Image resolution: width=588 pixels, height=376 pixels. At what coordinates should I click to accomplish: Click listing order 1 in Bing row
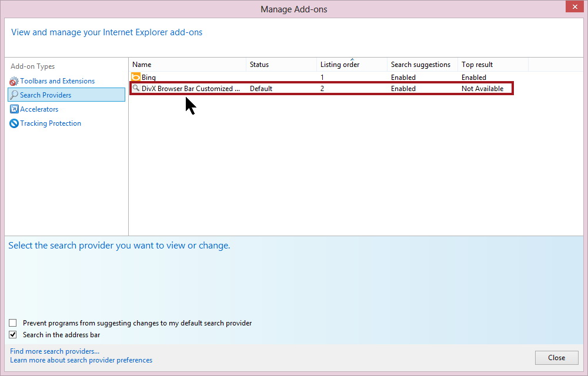point(322,77)
